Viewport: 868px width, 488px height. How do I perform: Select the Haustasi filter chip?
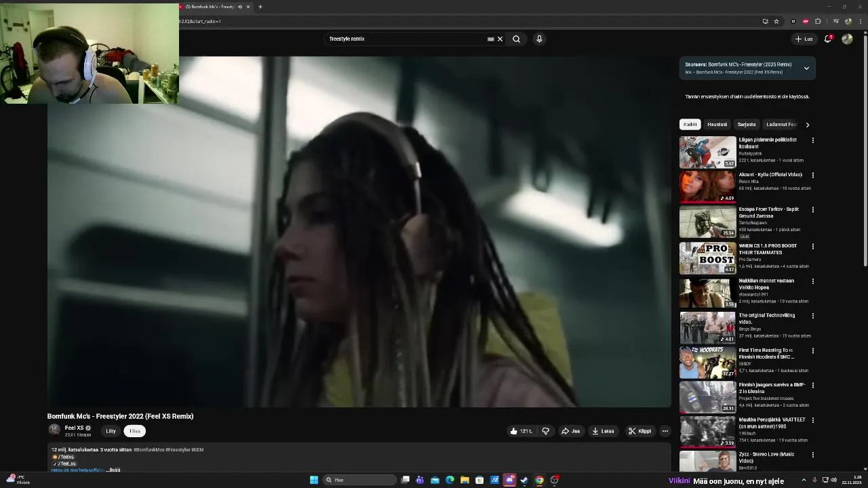(717, 125)
